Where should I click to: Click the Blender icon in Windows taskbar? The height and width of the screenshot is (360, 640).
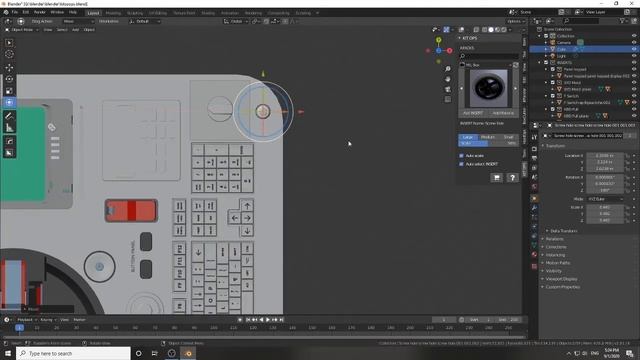(188, 353)
